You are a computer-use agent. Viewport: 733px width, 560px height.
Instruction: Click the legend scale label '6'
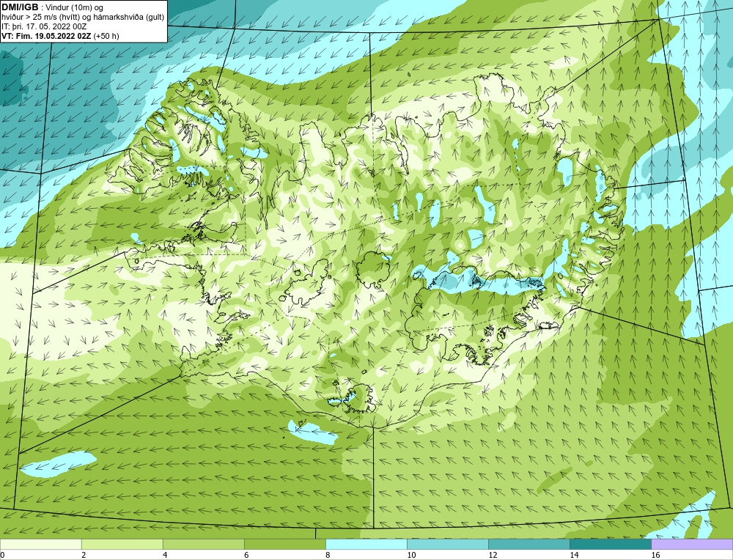[x=246, y=555]
